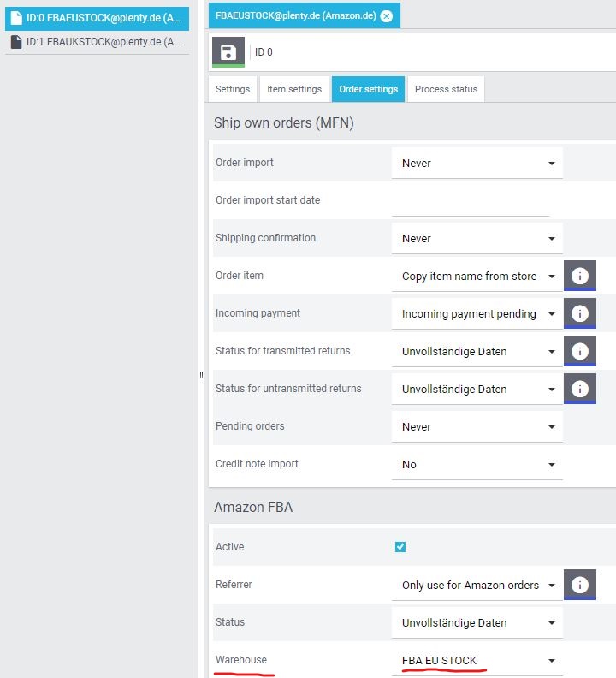Screen dimensions: 616x678
Task: Uncheck the Amazon FBA Active checkbox
Action: click(400, 547)
